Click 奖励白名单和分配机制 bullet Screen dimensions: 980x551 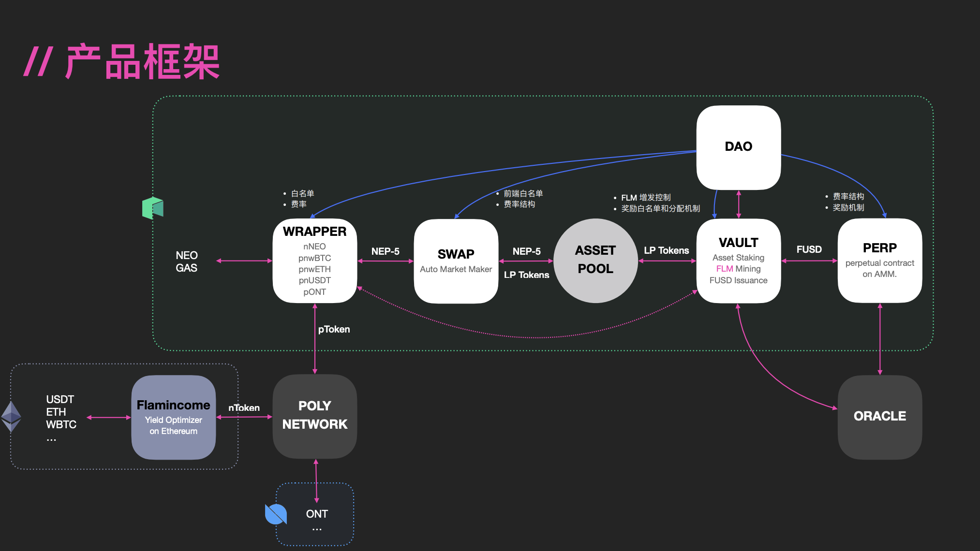[660, 208]
